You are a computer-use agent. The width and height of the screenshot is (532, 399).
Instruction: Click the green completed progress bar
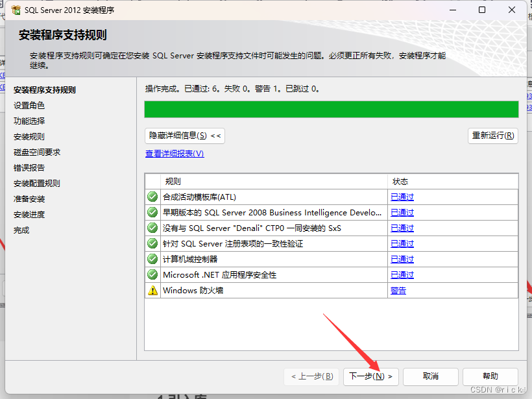[331, 109]
